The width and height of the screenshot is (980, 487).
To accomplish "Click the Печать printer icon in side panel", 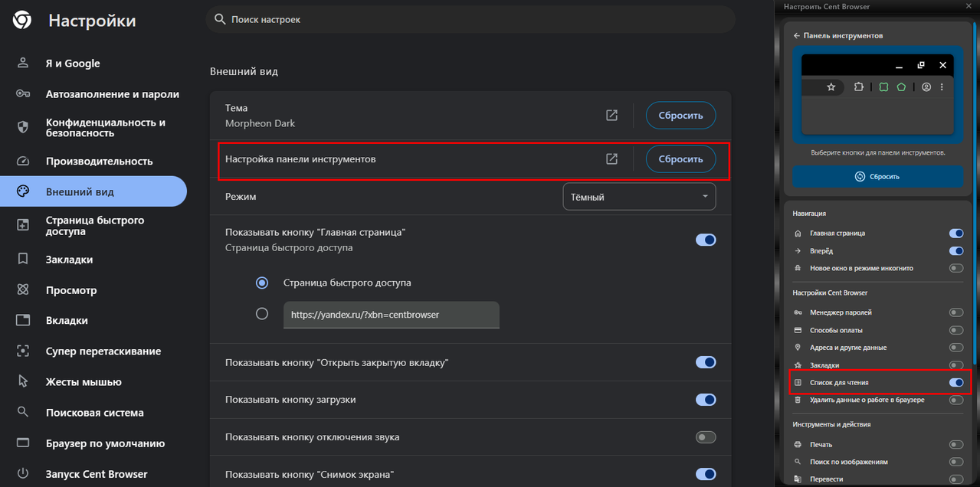I will [x=798, y=445].
